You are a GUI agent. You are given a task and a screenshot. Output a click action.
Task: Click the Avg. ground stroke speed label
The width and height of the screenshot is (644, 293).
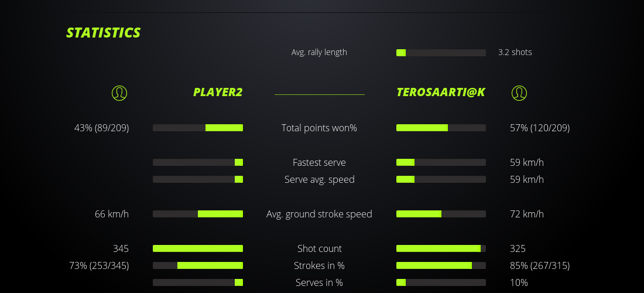coord(319,214)
